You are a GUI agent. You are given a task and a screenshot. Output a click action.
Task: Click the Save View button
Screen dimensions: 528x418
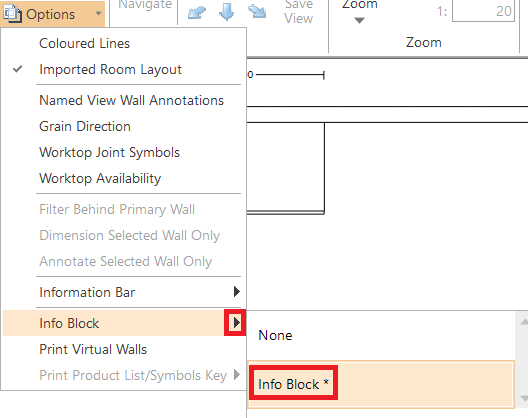[x=298, y=12]
